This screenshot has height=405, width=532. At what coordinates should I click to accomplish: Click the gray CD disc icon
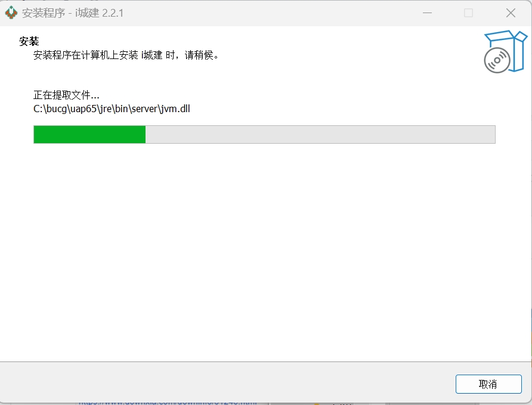point(497,61)
